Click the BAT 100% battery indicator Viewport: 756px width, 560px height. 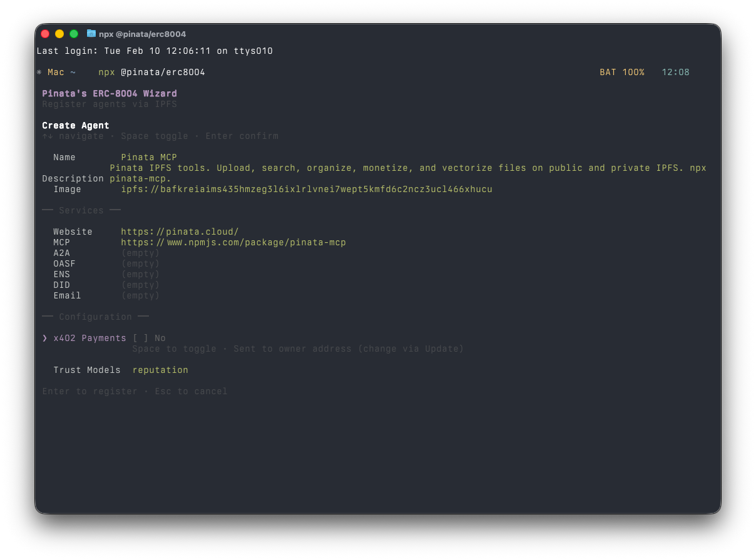click(623, 72)
